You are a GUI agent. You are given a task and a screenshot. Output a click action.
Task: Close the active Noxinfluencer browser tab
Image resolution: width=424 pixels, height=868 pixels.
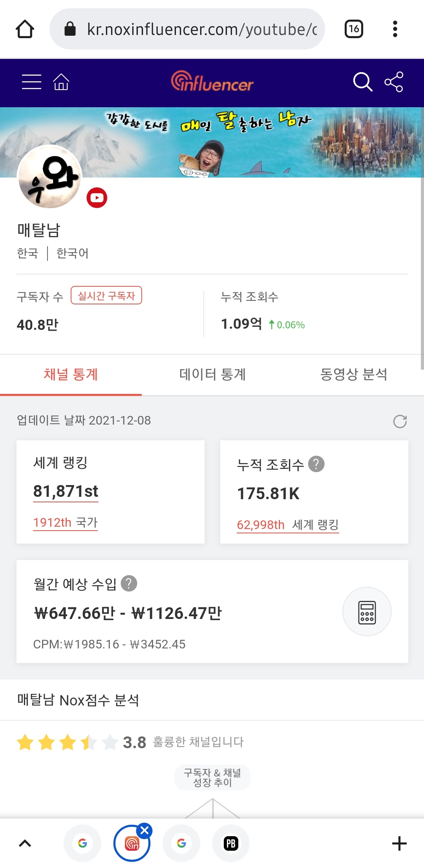tap(144, 830)
